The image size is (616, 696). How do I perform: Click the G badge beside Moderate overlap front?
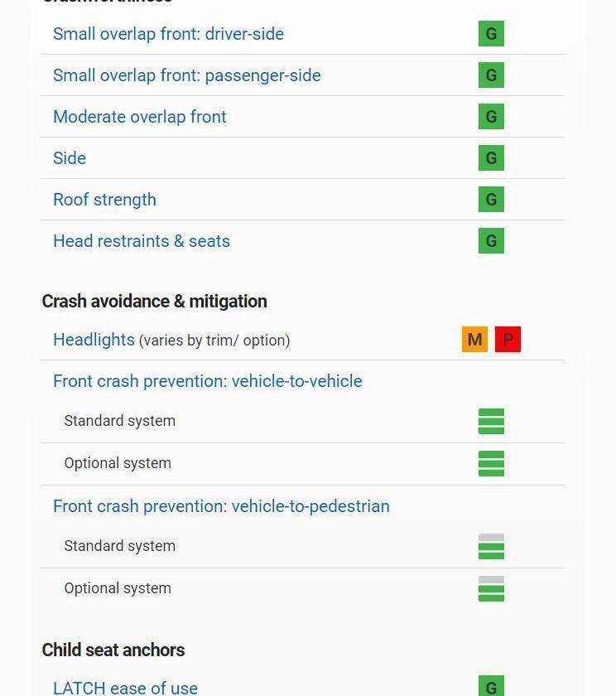pyautogui.click(x=491, y=116)
